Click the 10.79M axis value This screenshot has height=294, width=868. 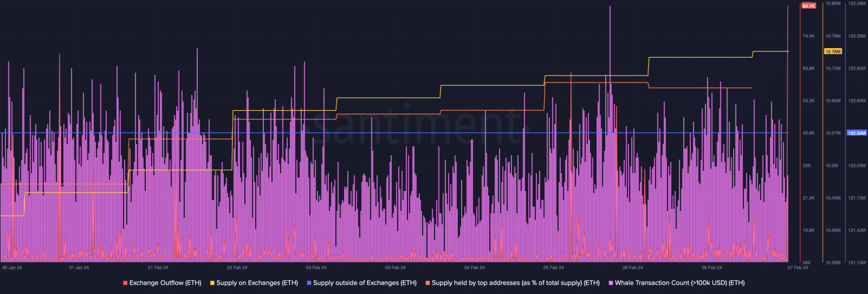pos(832,36)
